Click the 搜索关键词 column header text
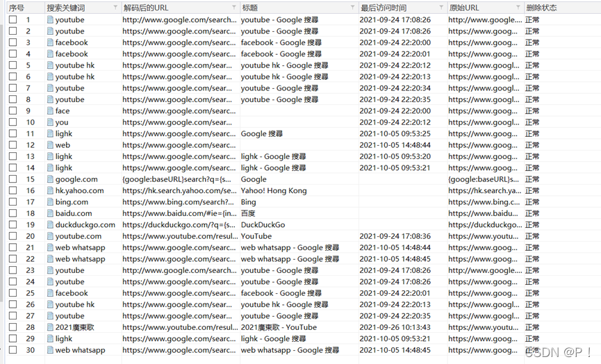Screen dimensions: 601x364 point(65,8)
